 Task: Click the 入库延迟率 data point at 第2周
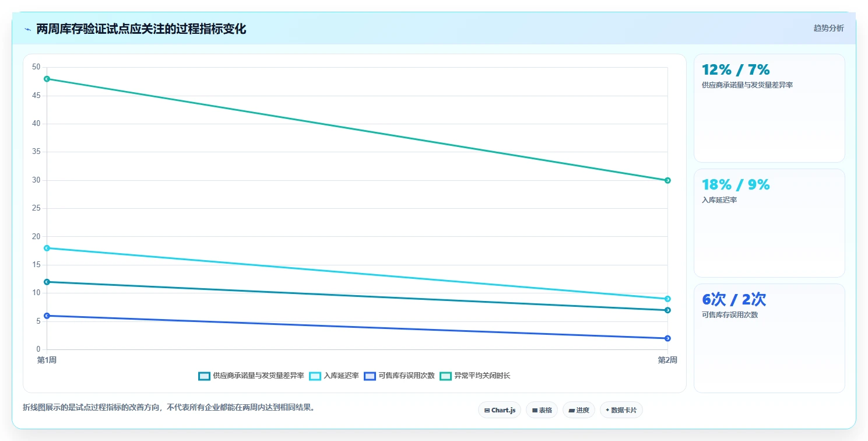pyautogui.click(x=667, y=299)
